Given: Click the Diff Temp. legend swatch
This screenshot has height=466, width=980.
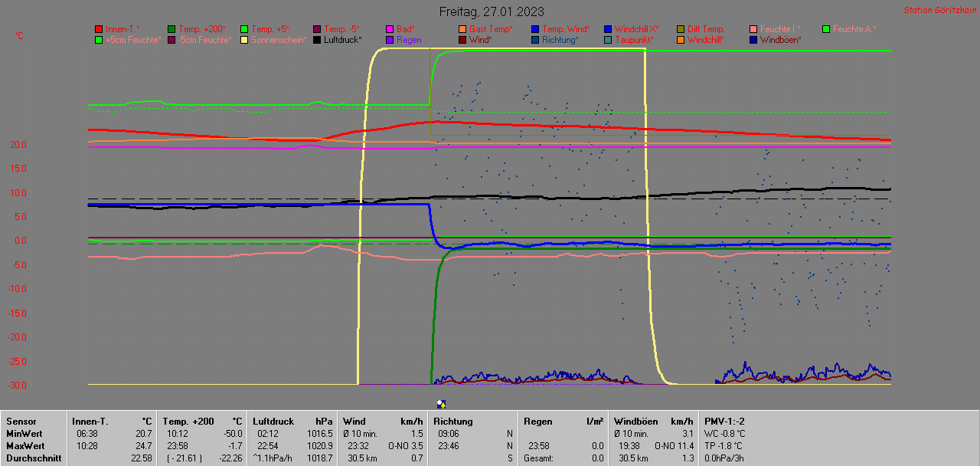Looking at the screenshot, I should point(681,29).
